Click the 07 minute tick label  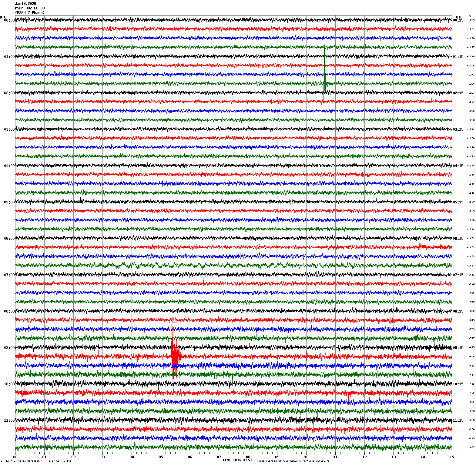219,457
